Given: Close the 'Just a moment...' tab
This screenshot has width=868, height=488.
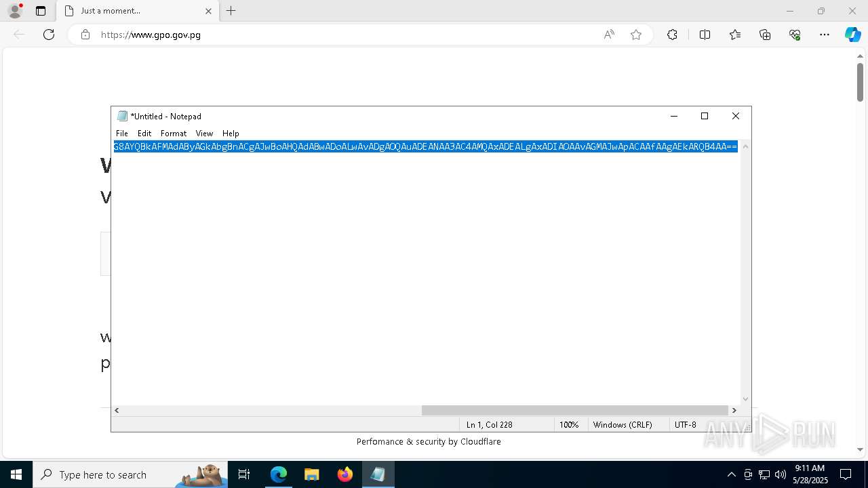Looking at the screenshot, I should click(x=208, y=11).
